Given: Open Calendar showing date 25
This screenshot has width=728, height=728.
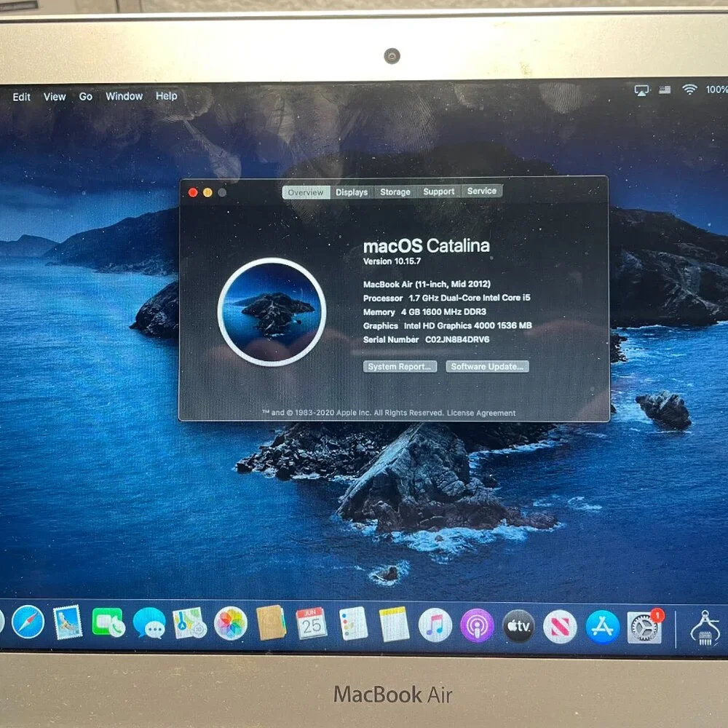Looking at the screenshot, I should [312, 624].
